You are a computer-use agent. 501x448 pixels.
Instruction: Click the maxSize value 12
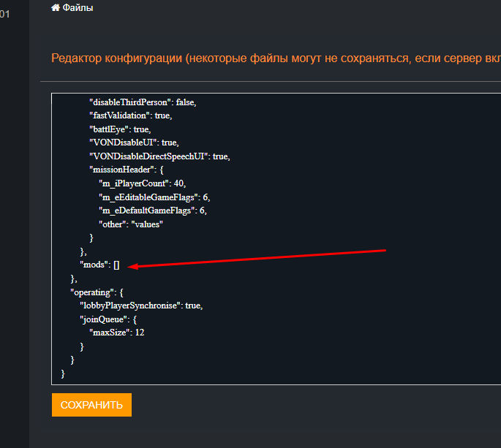pyautogui.click(x=139, y=333)
